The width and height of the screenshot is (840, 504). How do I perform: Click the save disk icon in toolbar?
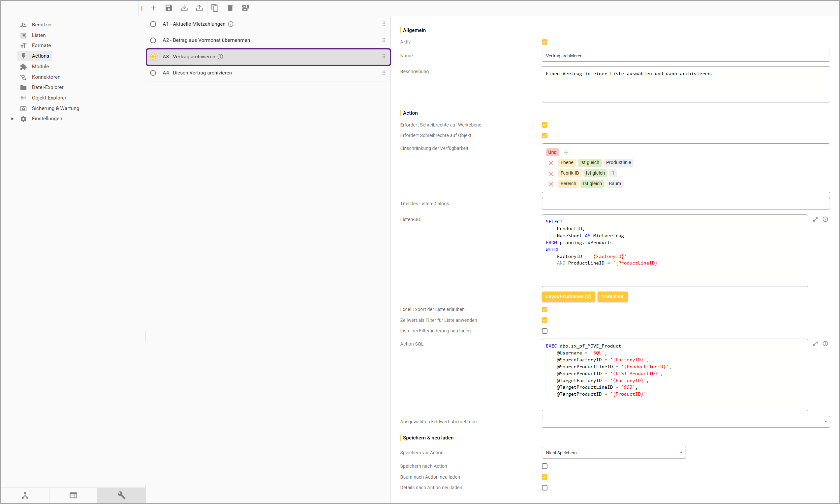pyautogui.click(x=169, y=8)
